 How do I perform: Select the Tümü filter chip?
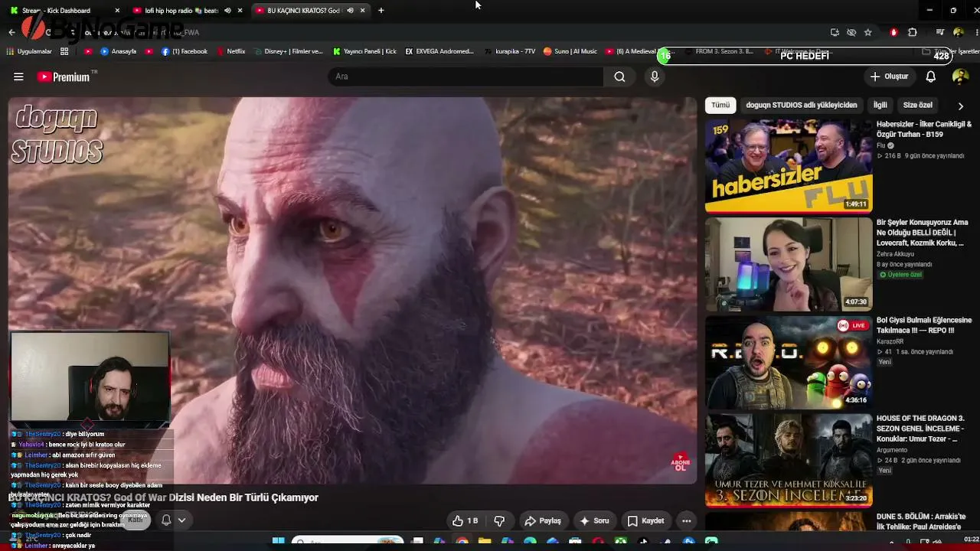[x=720, y=106]
